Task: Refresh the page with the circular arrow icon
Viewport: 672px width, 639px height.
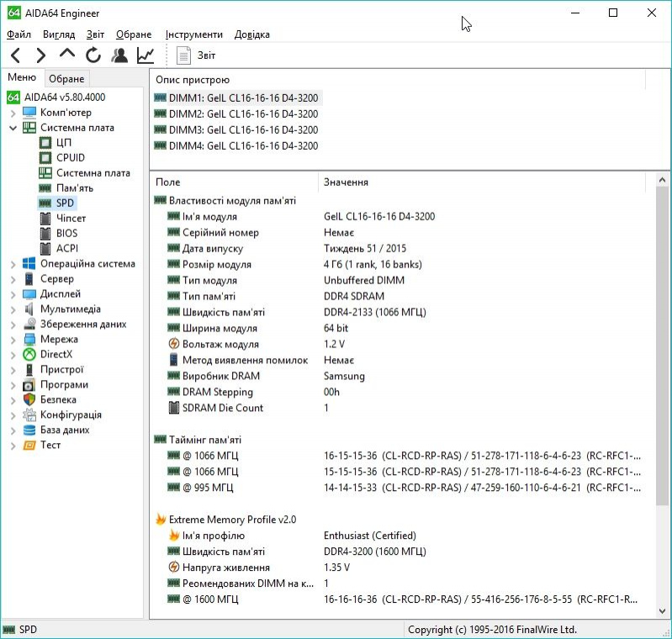Action: (93, 55)
